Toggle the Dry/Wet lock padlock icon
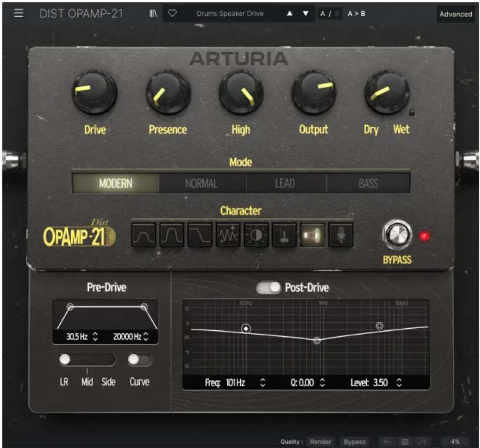The height and width of the screenshot is (448, 480). 412,113
